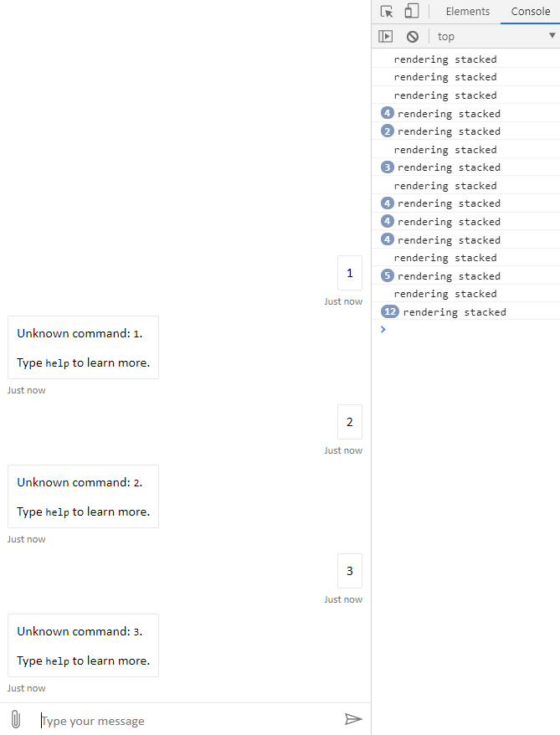Select the Console tab
This screenshot has width=560, height=735.
coord(530,11)
